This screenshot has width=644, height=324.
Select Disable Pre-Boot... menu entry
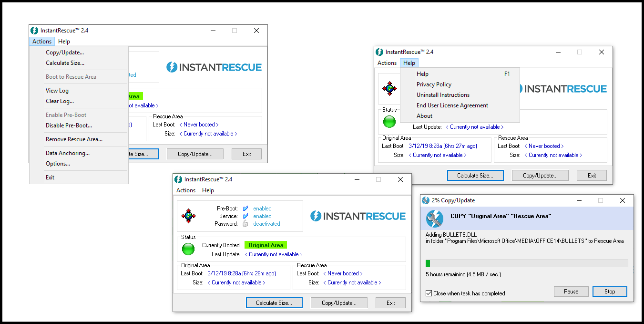[x=69, y=125]
